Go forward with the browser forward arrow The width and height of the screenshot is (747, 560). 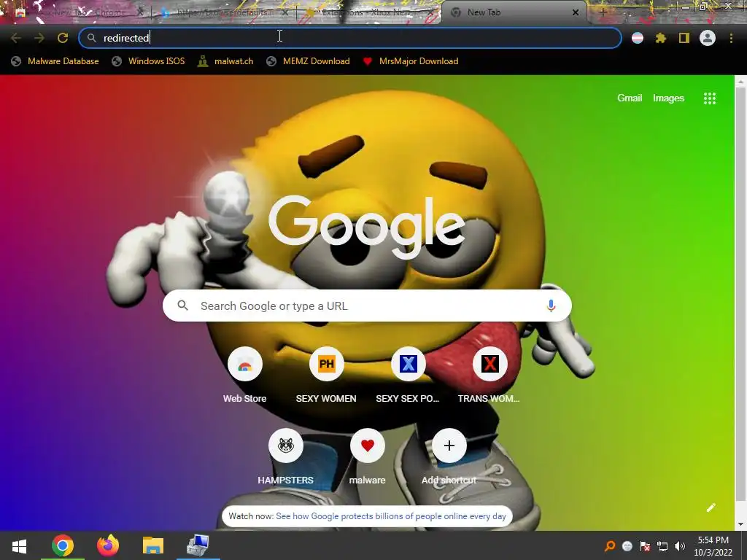(x=39, y=38)
